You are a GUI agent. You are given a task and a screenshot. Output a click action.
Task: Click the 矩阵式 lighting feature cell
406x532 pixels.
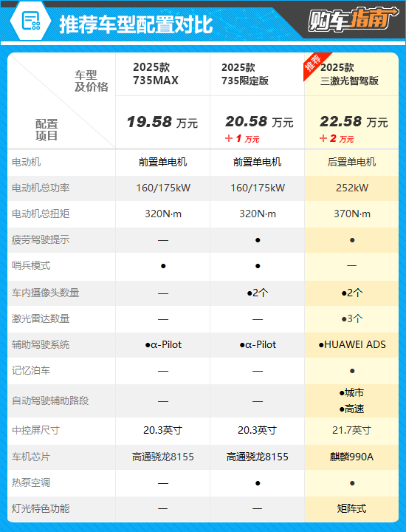tap(352, 508)
